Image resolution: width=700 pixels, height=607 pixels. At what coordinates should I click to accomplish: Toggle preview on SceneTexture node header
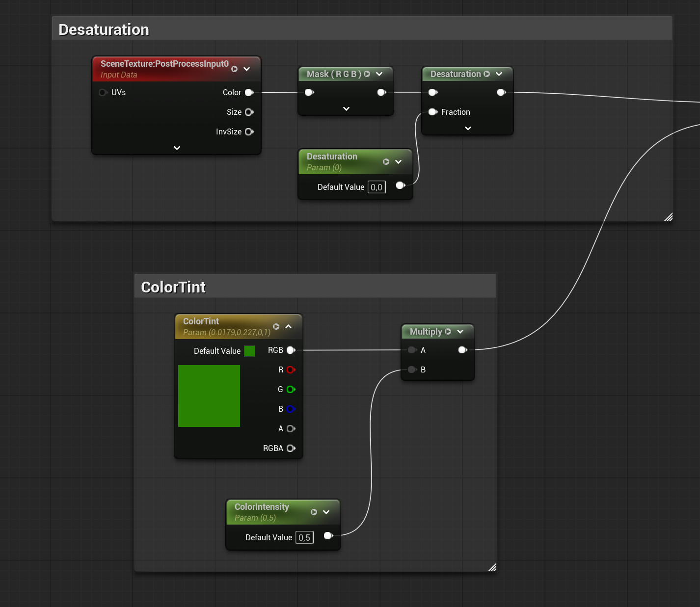click(x=234, y=69)
